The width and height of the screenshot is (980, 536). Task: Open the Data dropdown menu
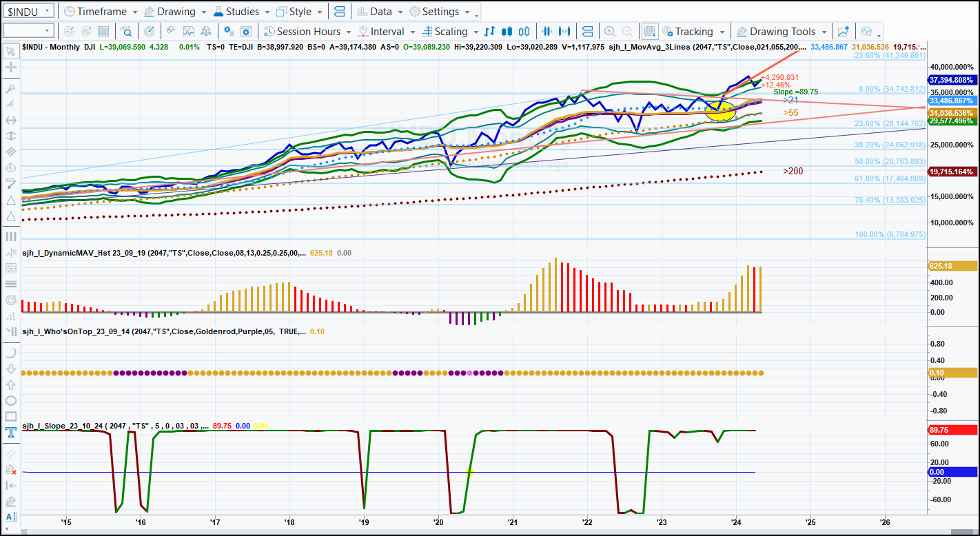(379, 12)
